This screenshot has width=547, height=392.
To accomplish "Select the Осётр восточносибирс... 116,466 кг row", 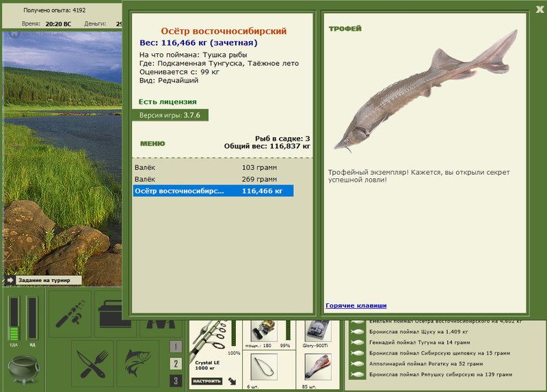I will [213, 191].
